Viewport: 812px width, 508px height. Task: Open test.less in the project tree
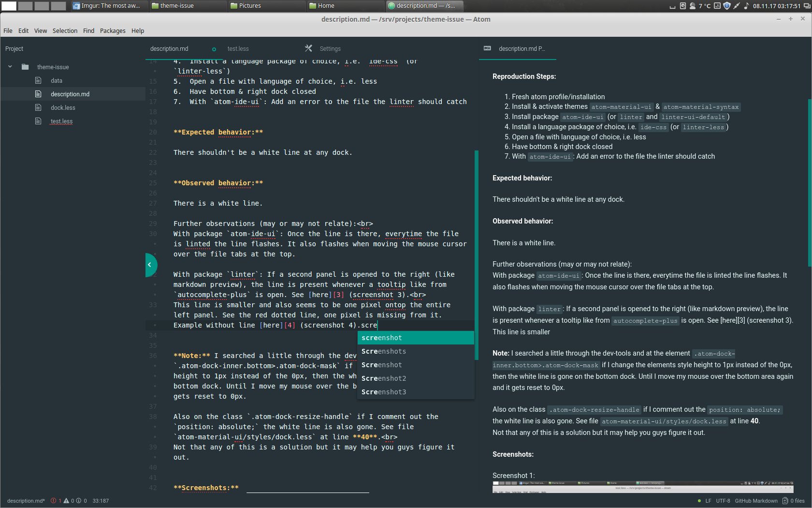point(62,121)
